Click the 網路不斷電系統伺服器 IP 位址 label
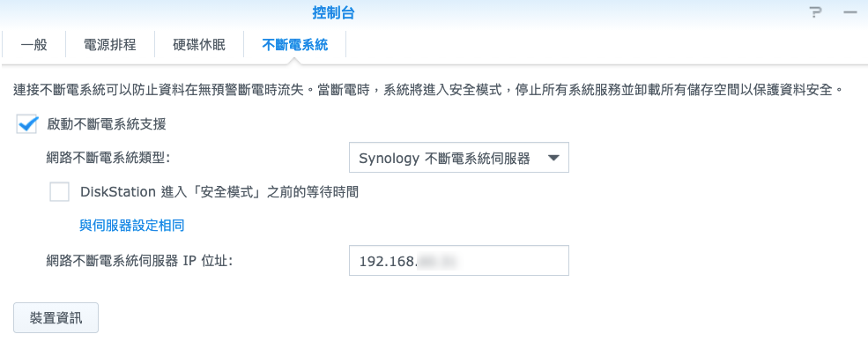 pos(140,260)
